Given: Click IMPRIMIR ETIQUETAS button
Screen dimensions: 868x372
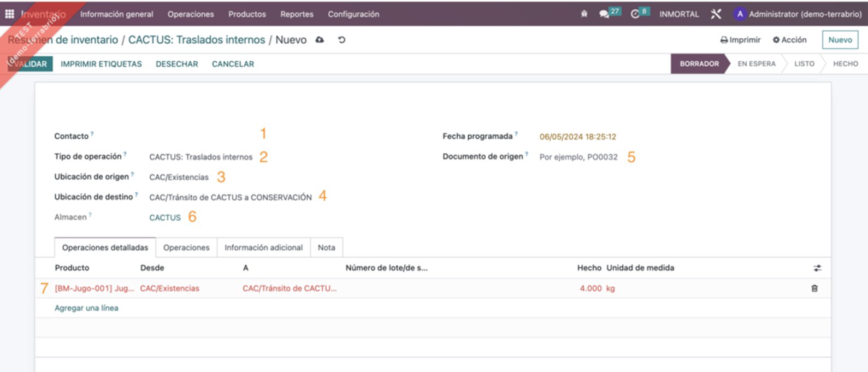Looking at the screenshot, I should point(101,64).
